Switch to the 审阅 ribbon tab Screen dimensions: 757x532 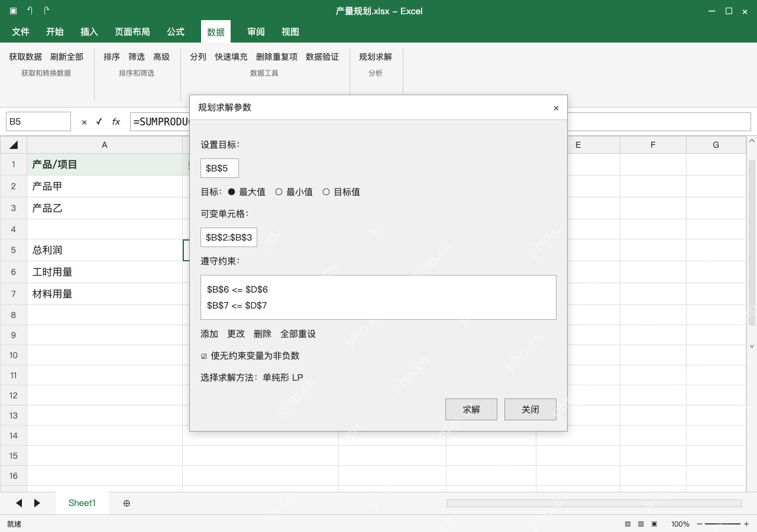pyautogui.click(x=256, y=32)
